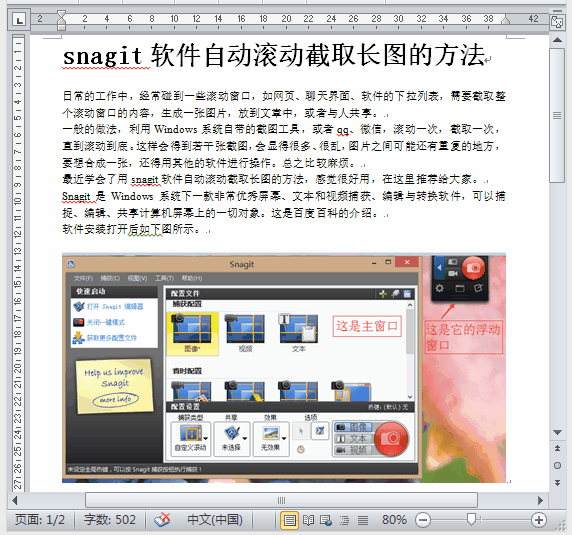Click the horizontal scrollbar thumb

(x=281, y=500)
